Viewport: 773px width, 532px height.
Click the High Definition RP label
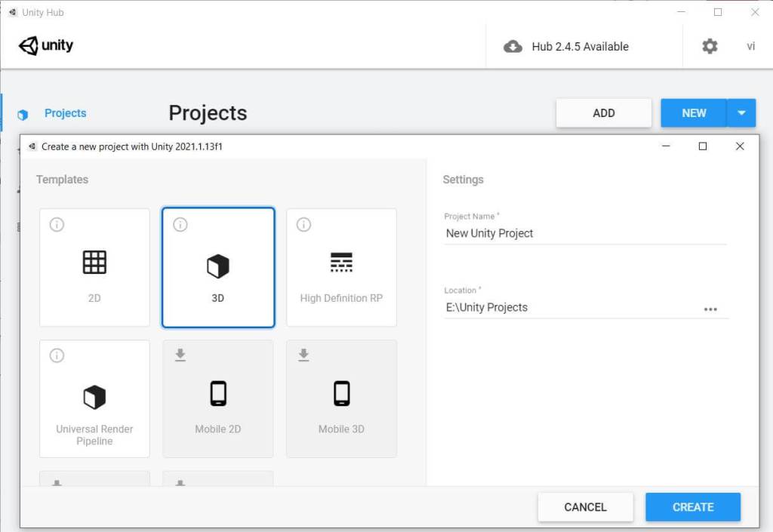[x=341, y=298]
